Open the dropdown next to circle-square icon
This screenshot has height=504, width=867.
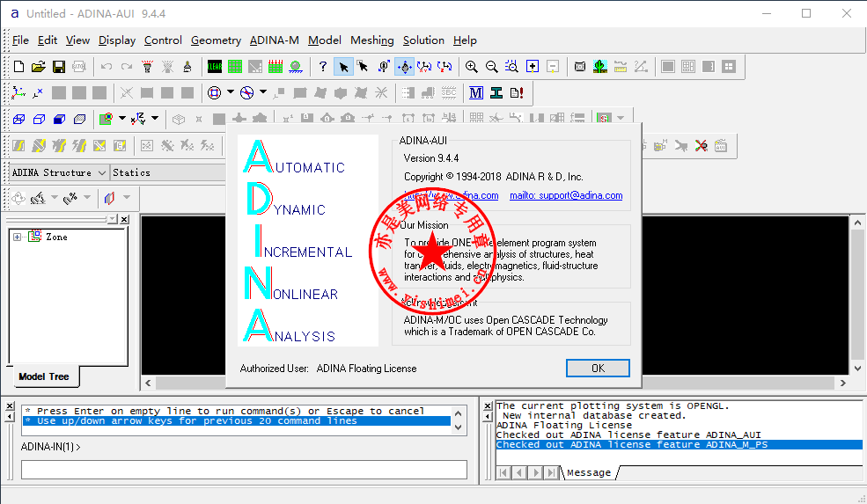tap(230, 91)
